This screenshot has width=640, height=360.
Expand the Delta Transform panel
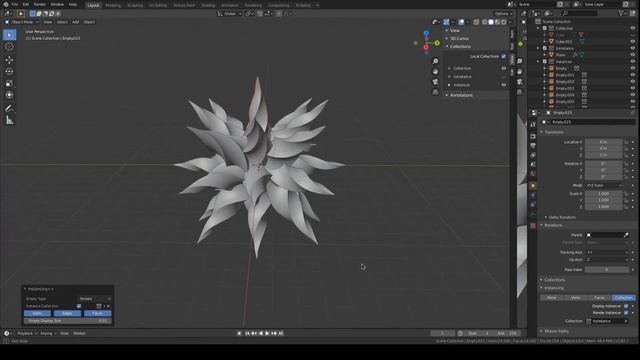(562, 217)
